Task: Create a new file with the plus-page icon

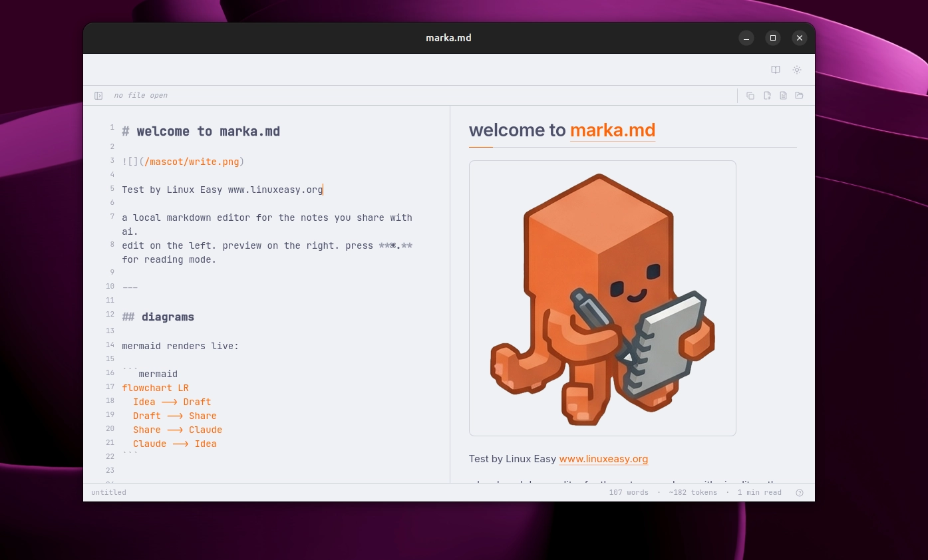Action: point(767,96)
